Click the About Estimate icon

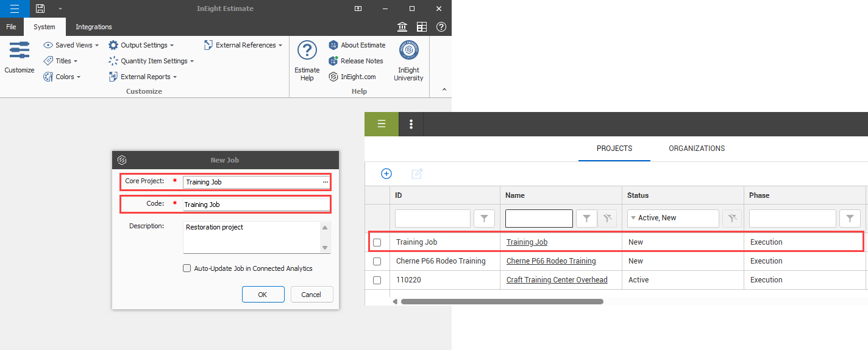coord(333,45)
